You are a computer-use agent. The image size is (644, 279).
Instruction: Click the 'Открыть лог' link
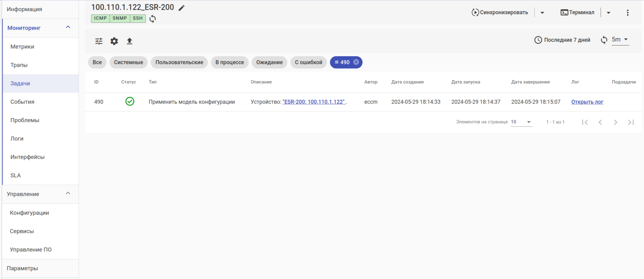click(x=587, y=102)
